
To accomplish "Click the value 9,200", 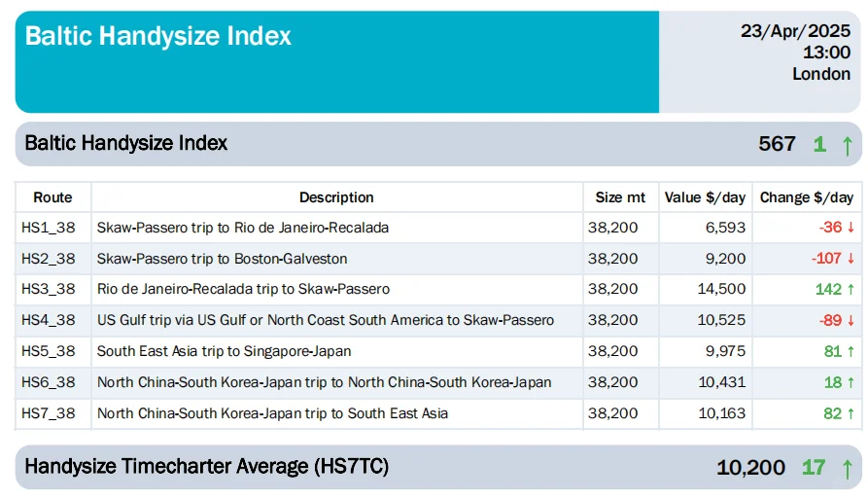I will click(725, 259).
